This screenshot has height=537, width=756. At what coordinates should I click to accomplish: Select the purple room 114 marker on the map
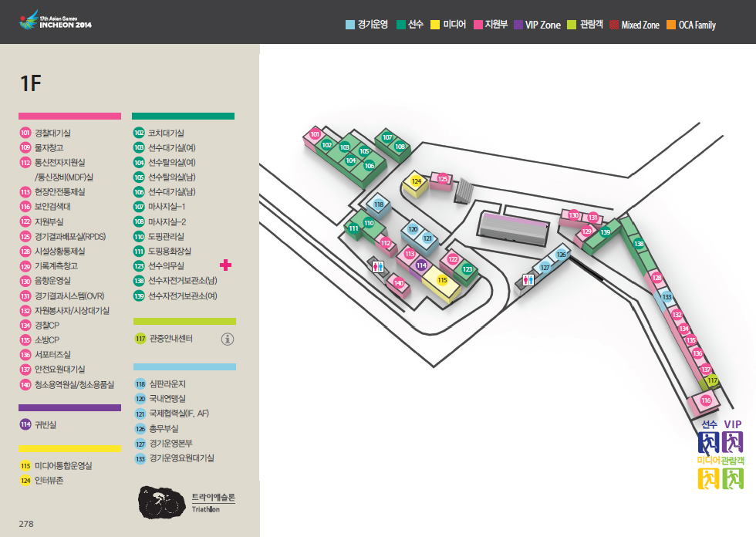[x=421, y=265]
